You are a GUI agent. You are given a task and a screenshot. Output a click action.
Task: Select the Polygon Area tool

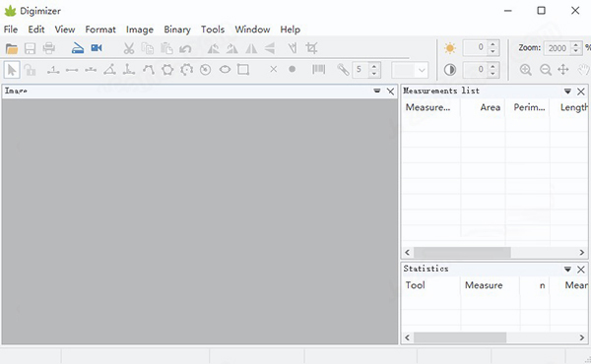coord(167,69)
